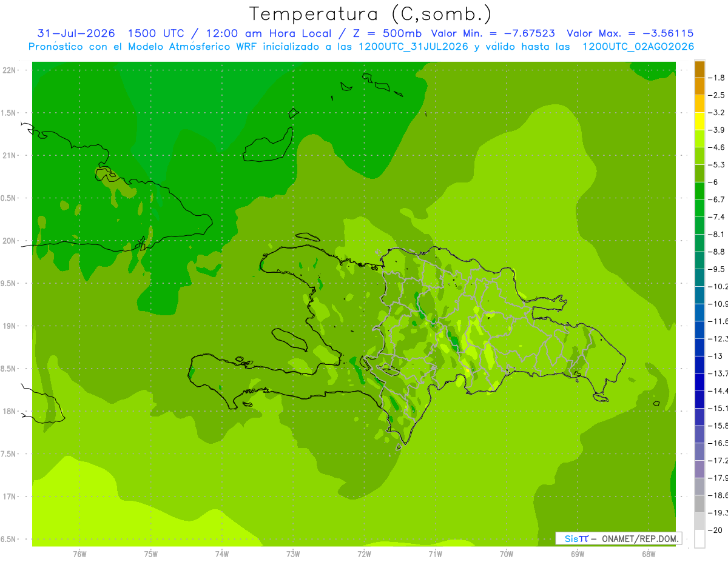This screenshot has height=562, width=728.
Task: Click the -13 colorbar value
Action: click(x=716, y=356)
